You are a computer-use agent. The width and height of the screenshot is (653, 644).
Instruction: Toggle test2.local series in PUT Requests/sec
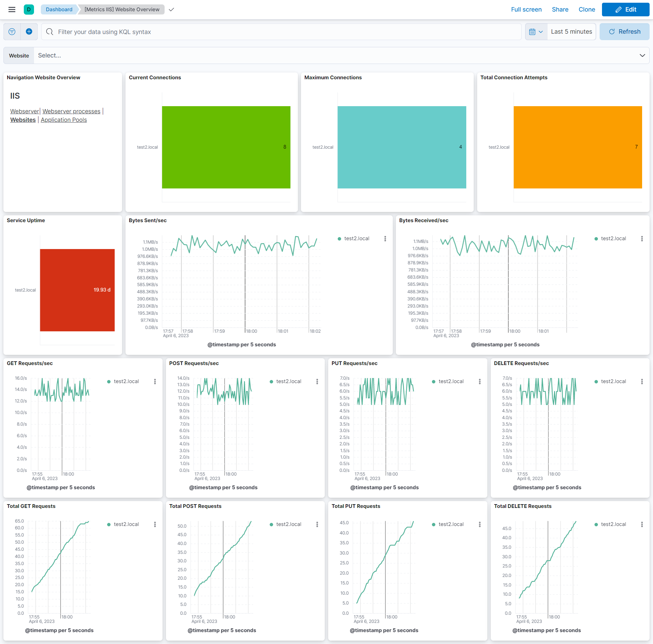point(451,381)
